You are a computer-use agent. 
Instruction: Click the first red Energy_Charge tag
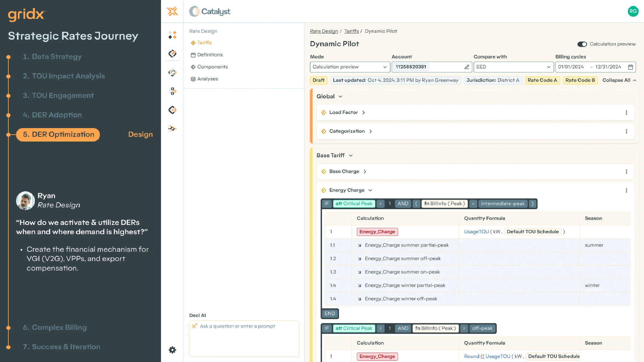pyautogui.click(x=377, y=232)
